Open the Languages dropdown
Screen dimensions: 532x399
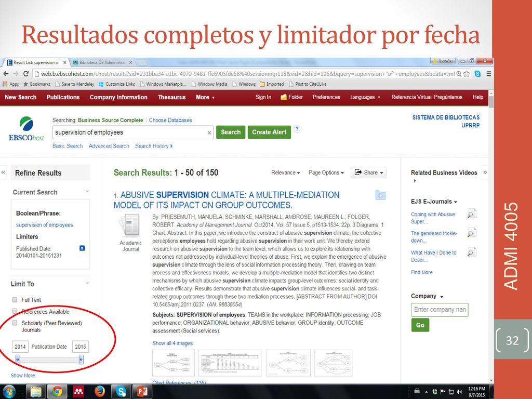pyautogui.click(x=365, y=97)
